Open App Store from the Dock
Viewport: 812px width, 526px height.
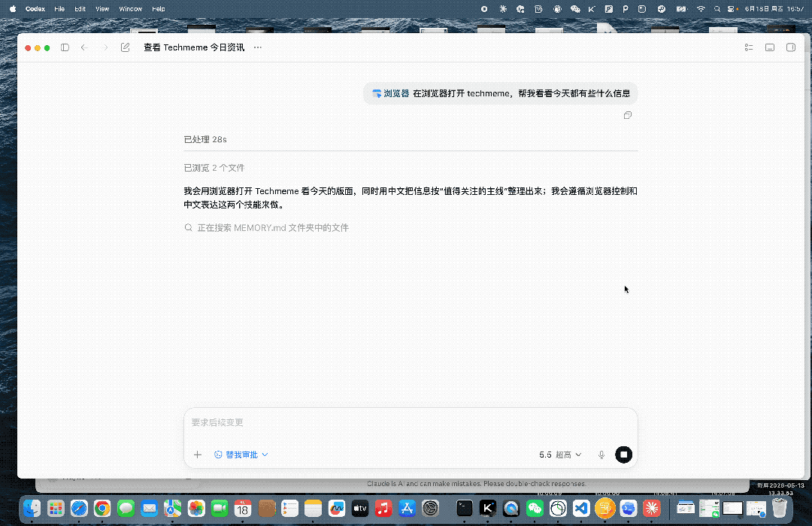[x=407, y=509]
